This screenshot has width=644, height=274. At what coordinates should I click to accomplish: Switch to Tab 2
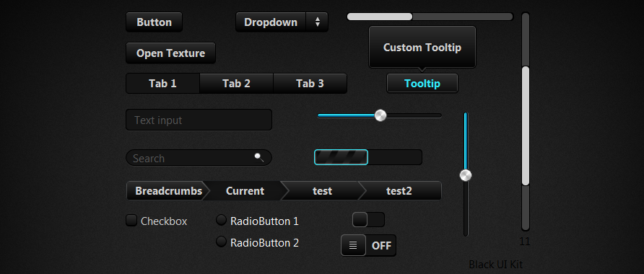coord(236,84)
